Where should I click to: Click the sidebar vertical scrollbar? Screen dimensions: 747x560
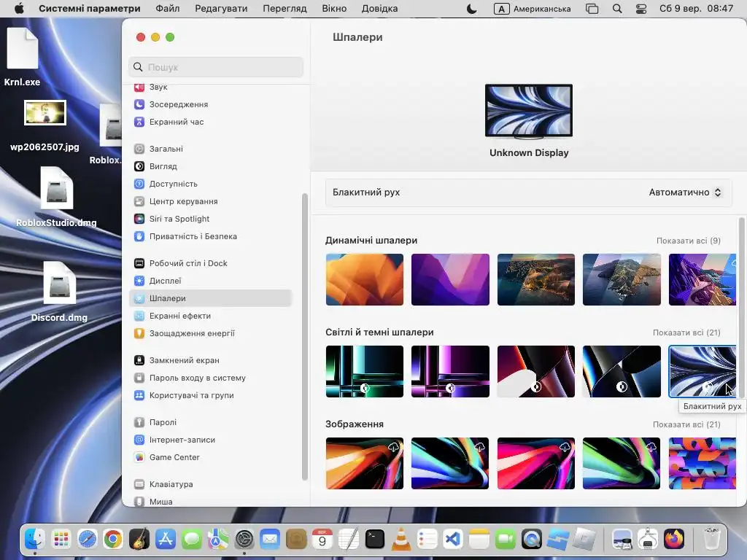click(305, 337)
